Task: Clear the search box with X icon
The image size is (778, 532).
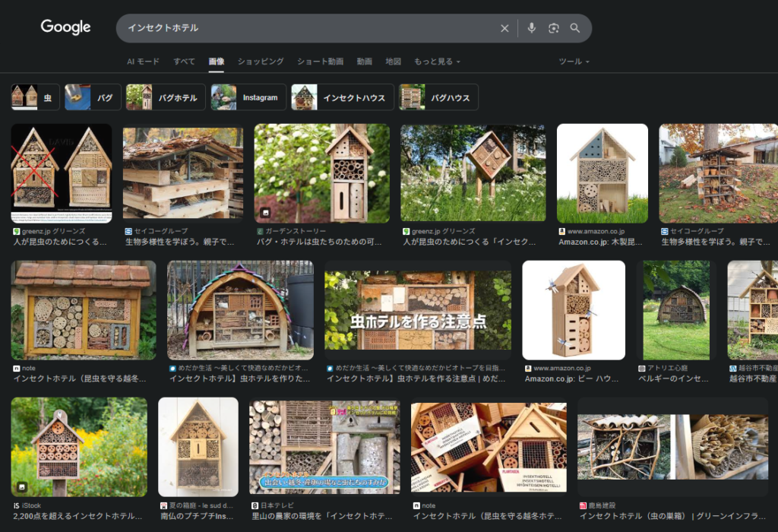Action: point(504,28)
